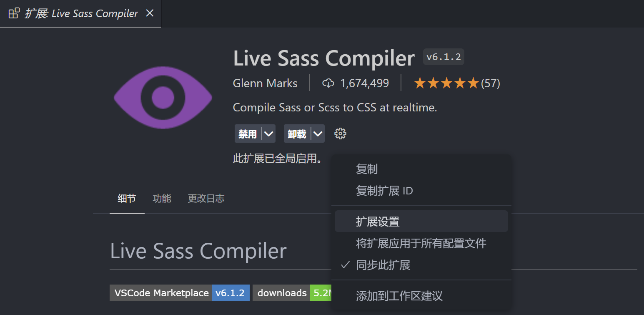Click the cloud download count icon

click(x=328, y=83)
